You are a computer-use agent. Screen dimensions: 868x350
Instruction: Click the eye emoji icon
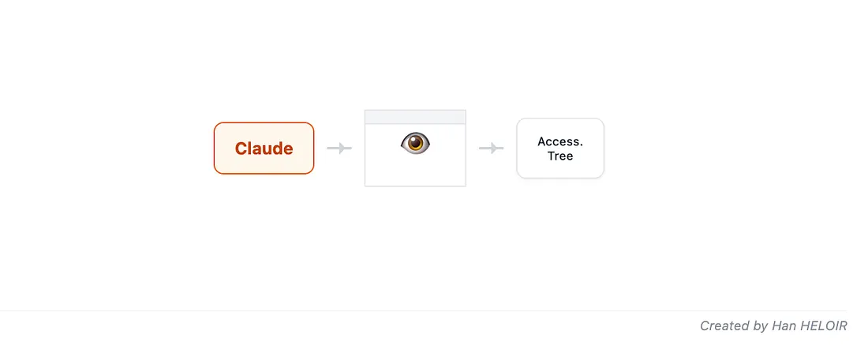click(415, 143)
